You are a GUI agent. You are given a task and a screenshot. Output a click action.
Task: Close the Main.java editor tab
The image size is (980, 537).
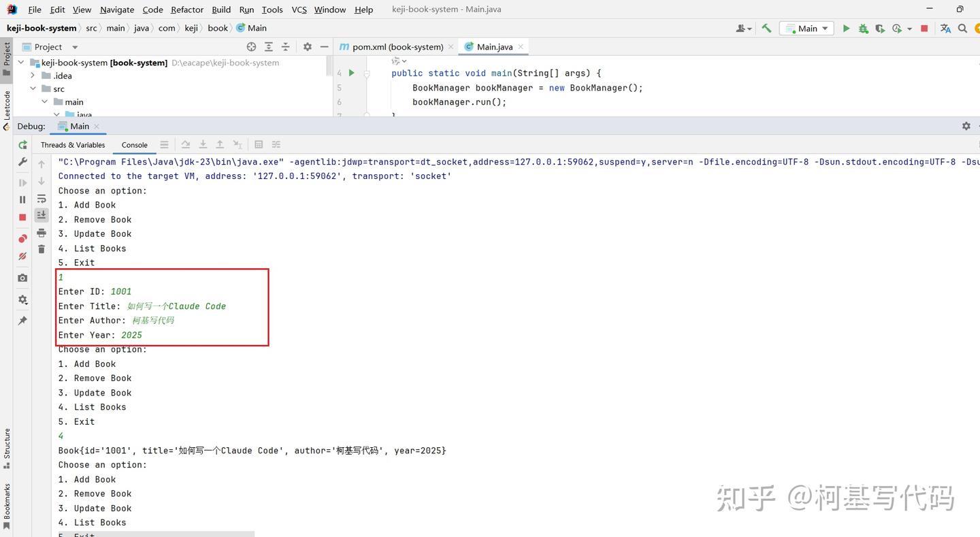(x=521, y=47)
